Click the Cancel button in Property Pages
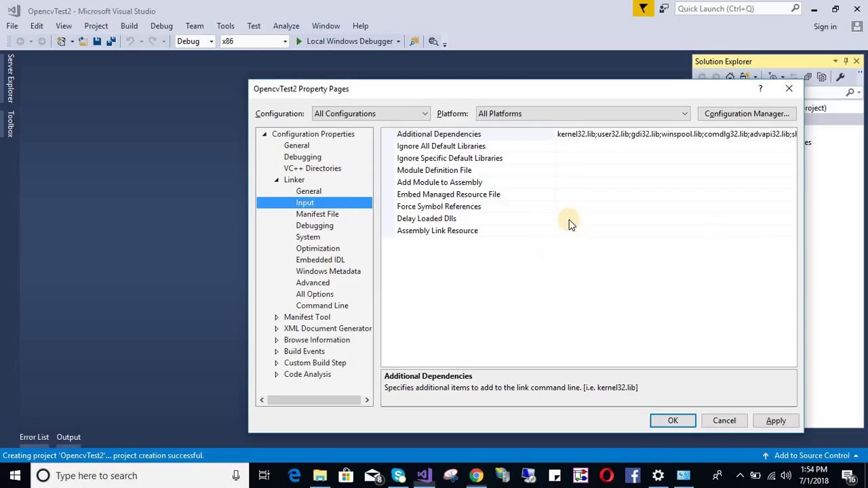 point(724,421)
